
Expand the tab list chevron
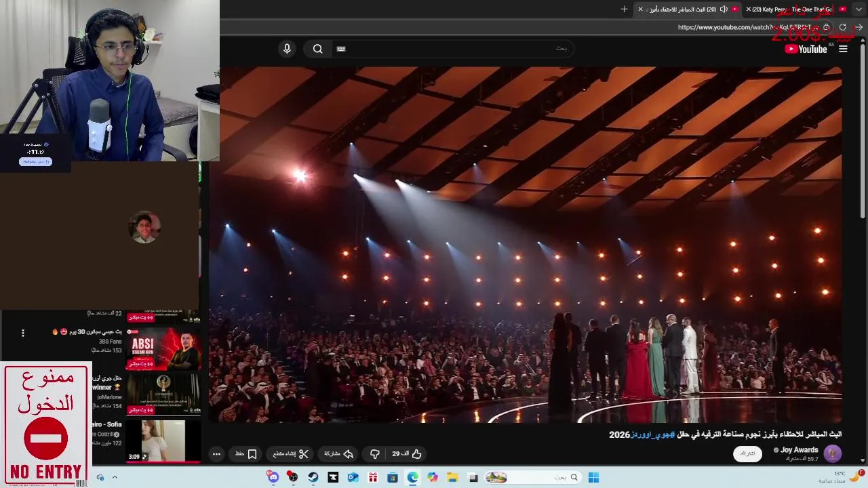tap(860, 9)
